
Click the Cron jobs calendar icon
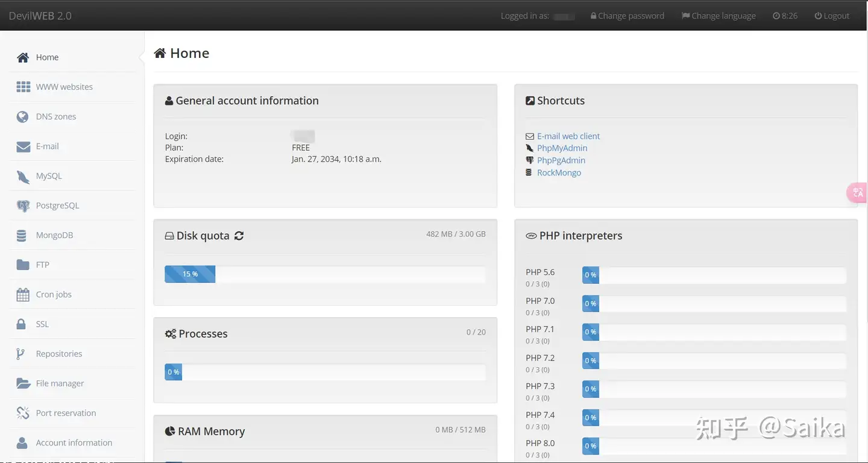pos(23,295)
